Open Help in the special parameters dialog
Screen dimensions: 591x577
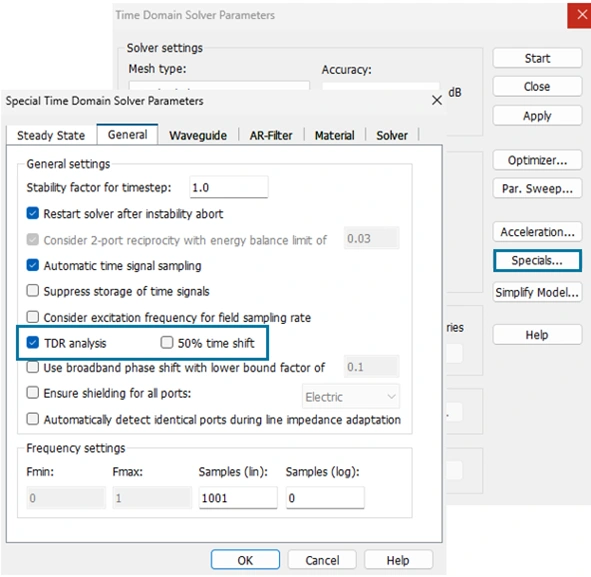[398, 560]
